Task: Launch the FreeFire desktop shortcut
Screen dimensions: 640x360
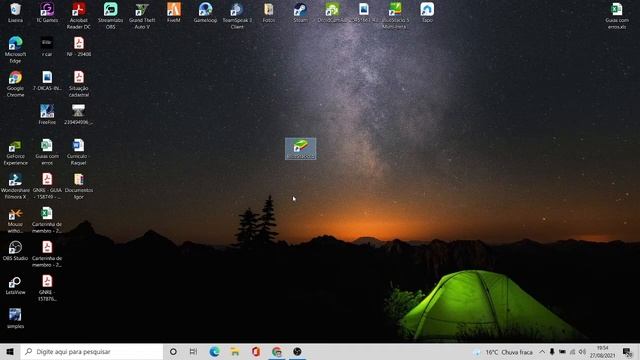Action: (x=47, y=114)
